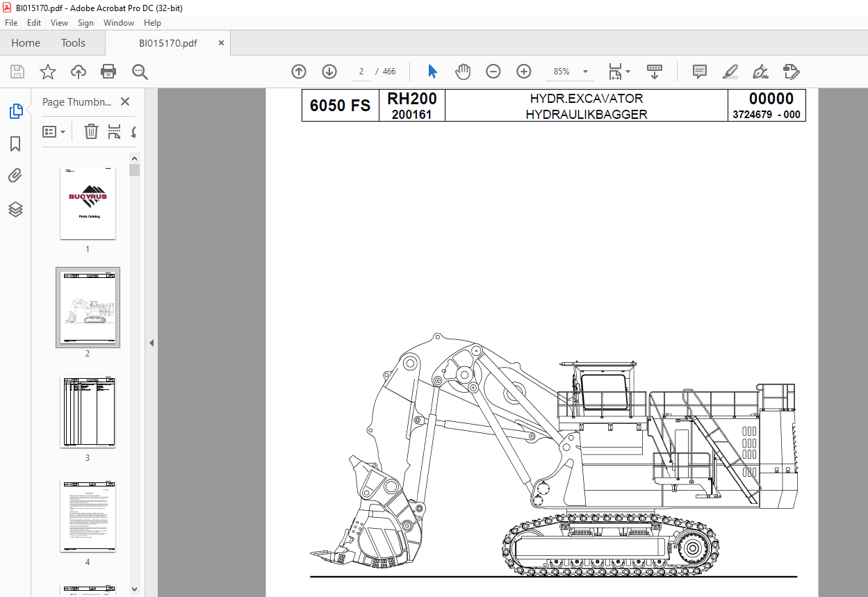Click the insert pages icon next to the trash
The image size is (868, 597).
[115, 131]
